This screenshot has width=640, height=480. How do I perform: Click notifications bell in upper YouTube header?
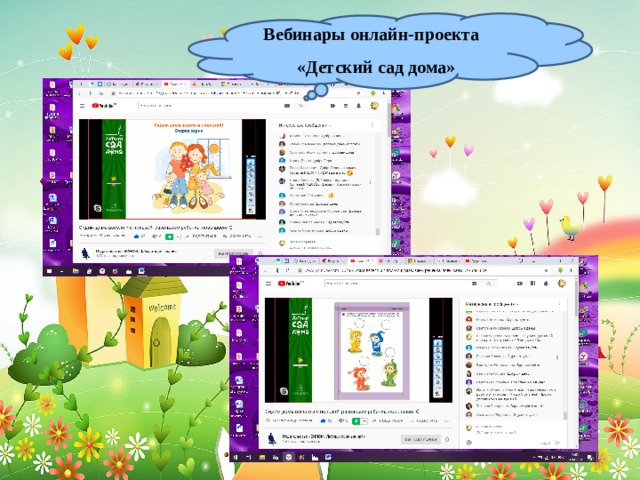pos(359,106)
